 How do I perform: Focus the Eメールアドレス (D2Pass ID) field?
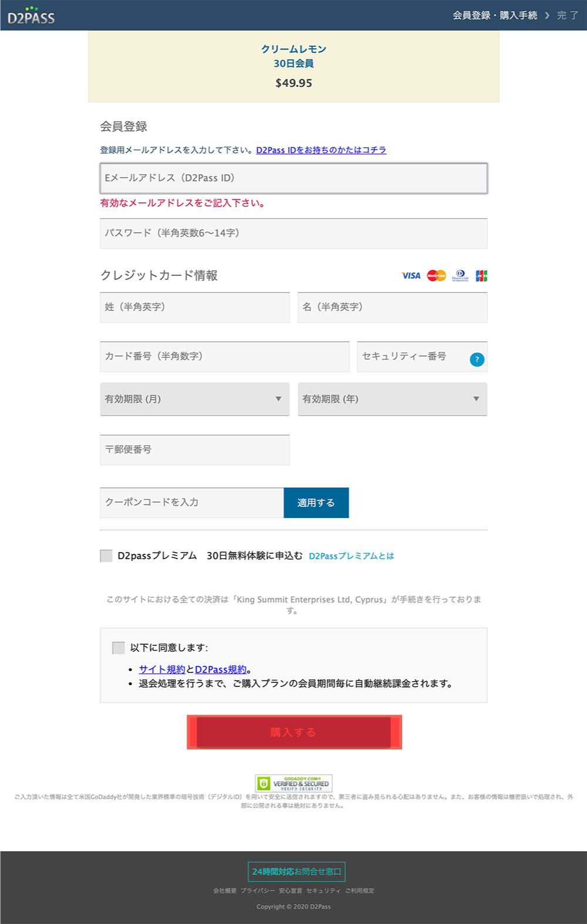[x=293, y=178]
